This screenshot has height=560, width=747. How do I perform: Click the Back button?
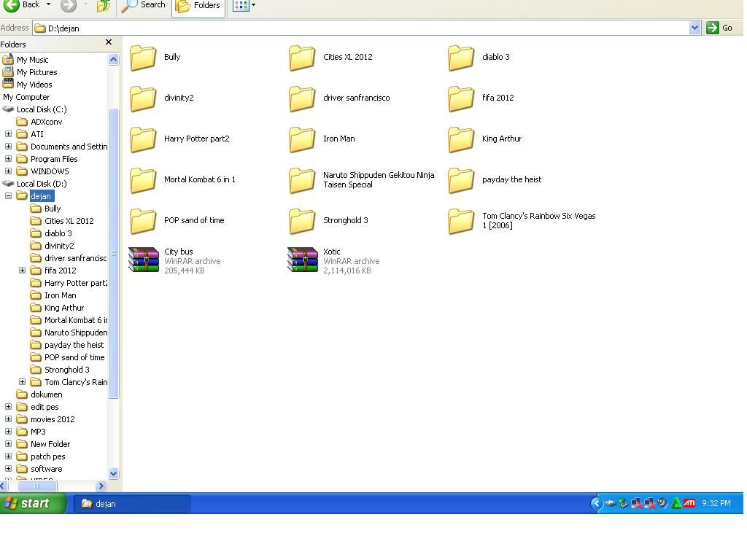click(22, 5)
